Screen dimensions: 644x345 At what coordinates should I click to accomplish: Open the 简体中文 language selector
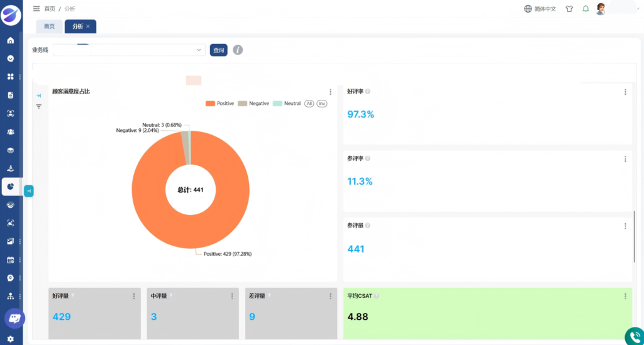540,9
